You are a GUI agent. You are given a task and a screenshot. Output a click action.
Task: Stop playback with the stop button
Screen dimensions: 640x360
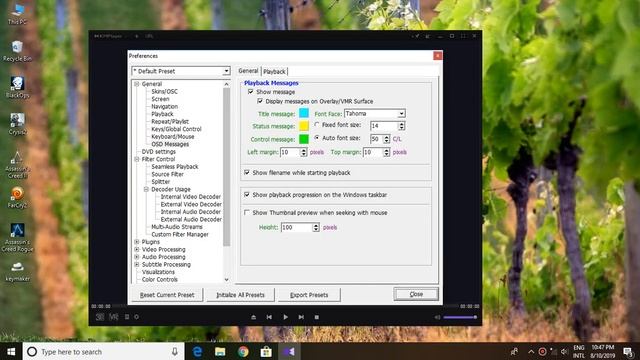[317, 317]
